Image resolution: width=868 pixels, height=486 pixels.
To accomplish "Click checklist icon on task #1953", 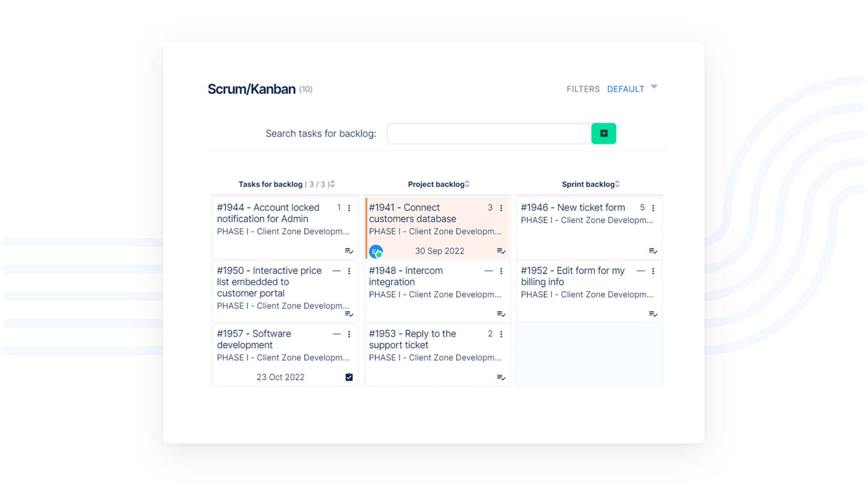I will point(501,377).
